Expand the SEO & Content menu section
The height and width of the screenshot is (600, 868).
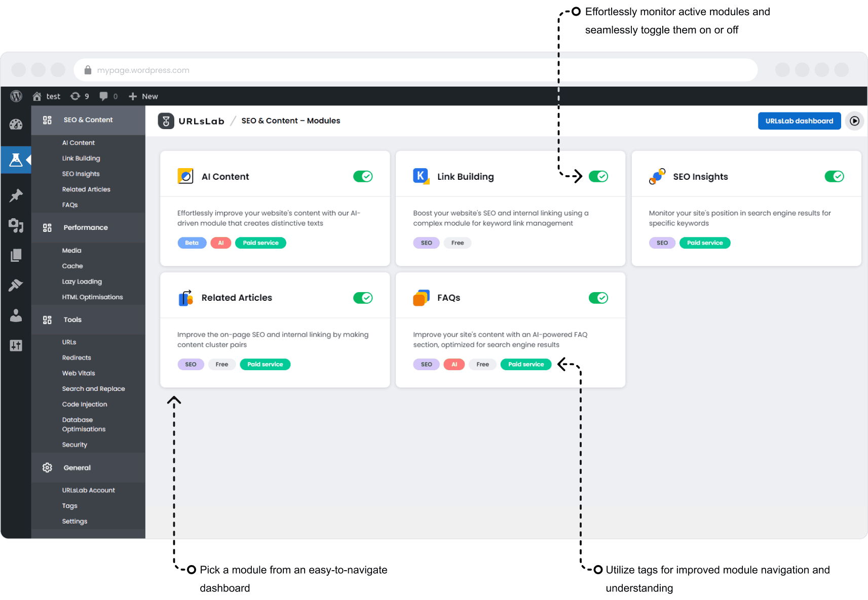(x=88, y=120)
